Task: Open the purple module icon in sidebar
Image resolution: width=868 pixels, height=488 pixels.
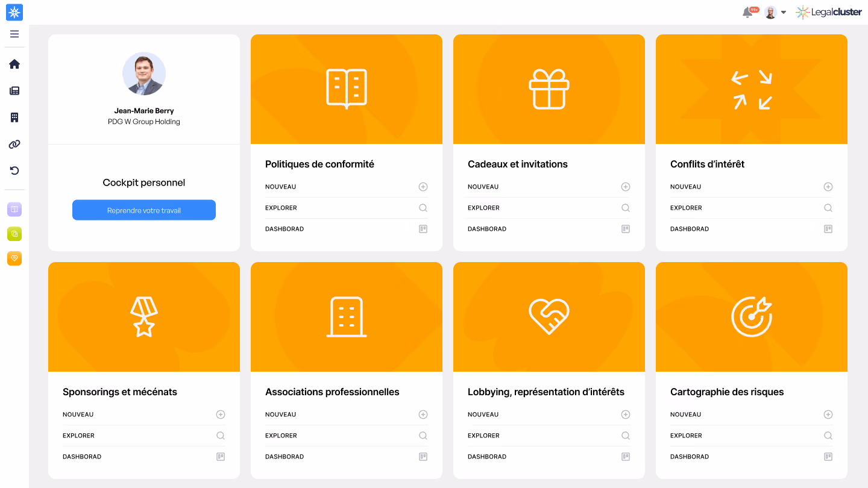Action: [x=14, y=210]
